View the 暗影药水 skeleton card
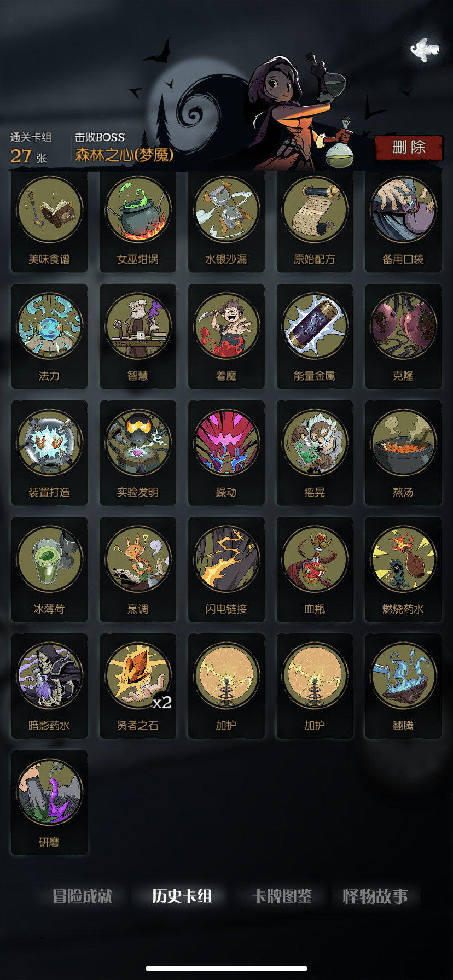Screen dimensions: 453x980 click(49, 686)
